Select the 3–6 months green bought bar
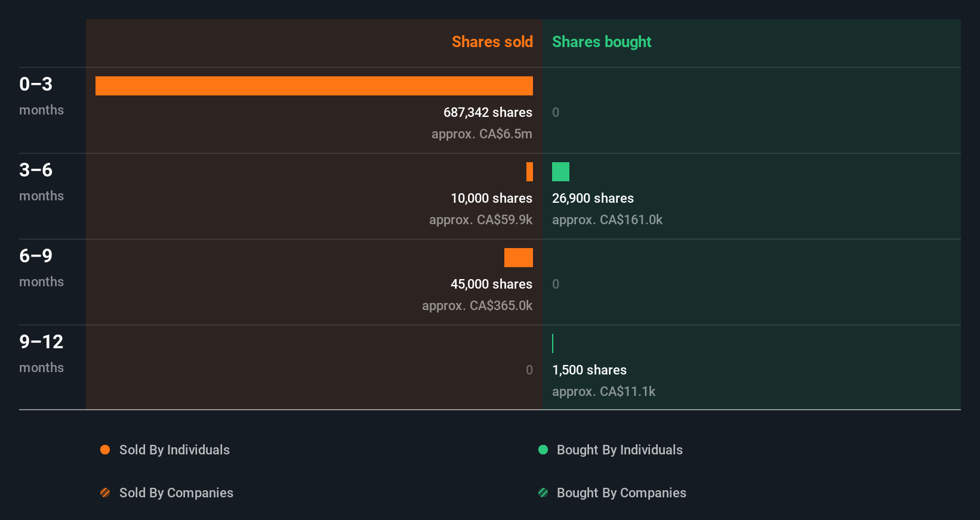This screenshot has height=520, width=980. coord(560,172)
